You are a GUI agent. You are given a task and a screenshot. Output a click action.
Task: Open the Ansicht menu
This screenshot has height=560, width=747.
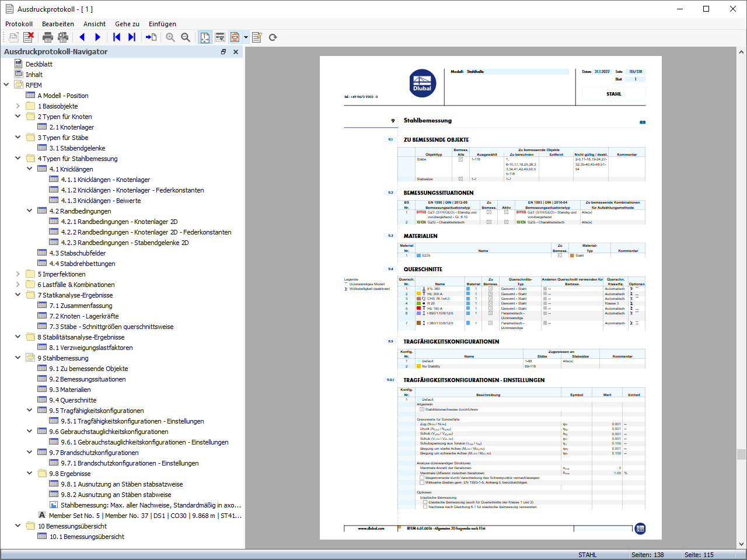tap(95, 24)
